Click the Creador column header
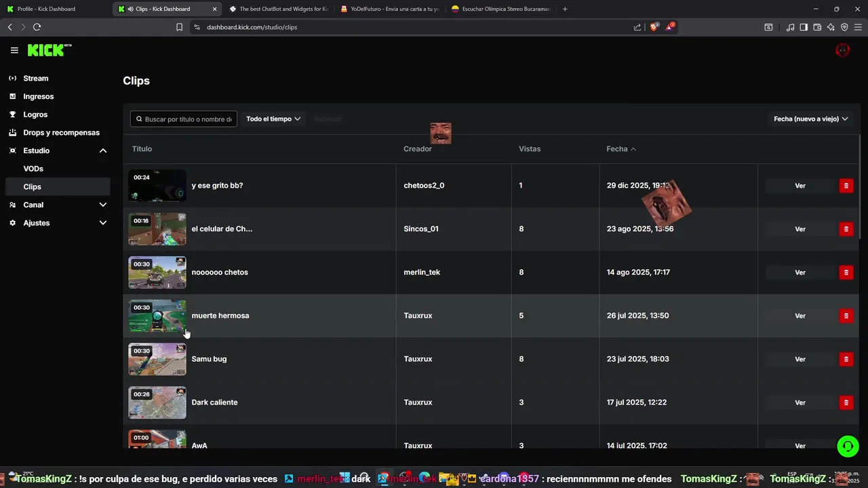This screenshot has width=868, height=488. tap(418, 149)
